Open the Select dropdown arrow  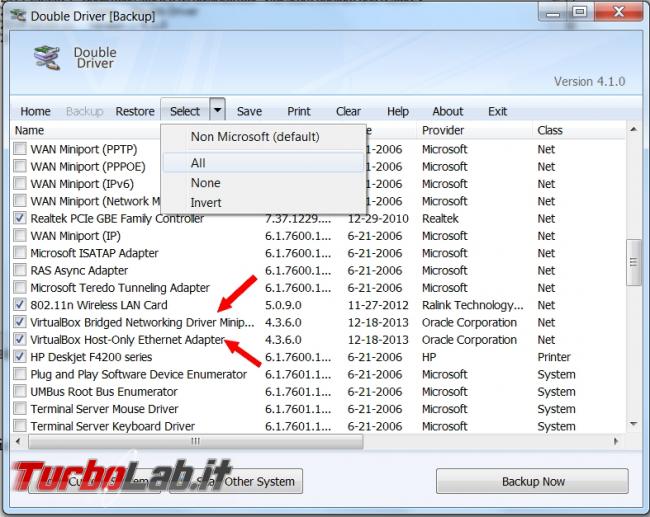tap(217, 110)
